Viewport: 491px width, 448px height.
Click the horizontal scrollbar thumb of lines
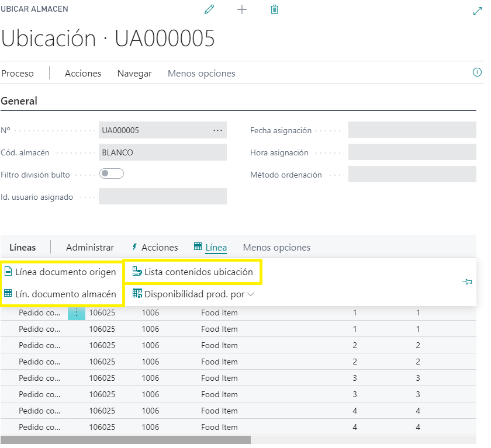pyautogui.click(x=126, y=440)
